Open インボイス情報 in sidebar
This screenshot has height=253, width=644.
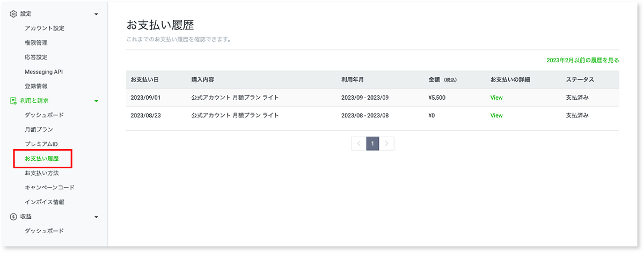45,202
